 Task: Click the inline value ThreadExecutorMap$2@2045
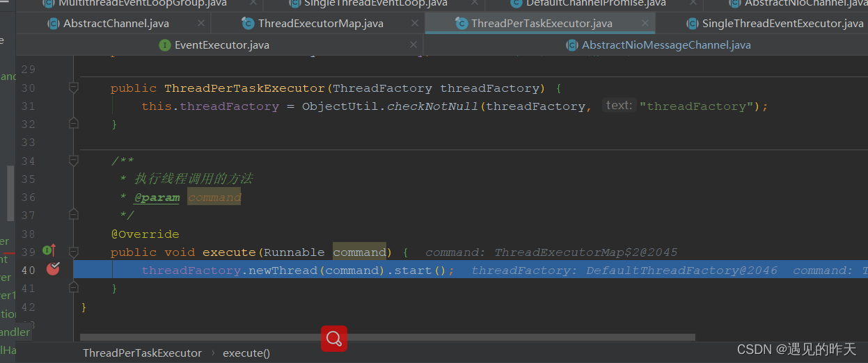click(x=586, y=252)
